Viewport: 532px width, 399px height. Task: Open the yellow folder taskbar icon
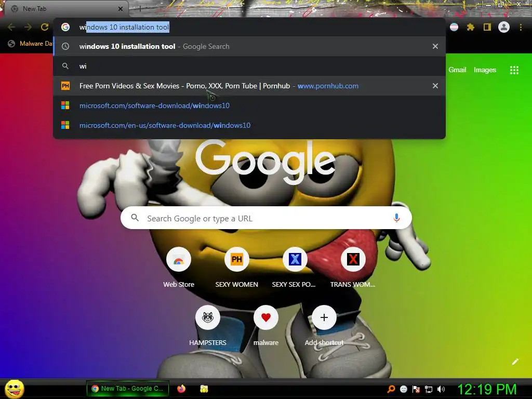204,389
